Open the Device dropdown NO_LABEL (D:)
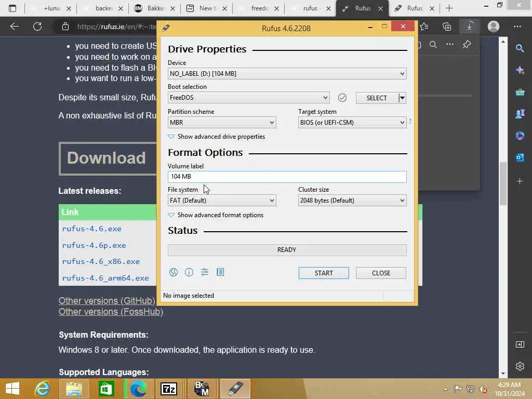The image size is (532, 399). tap(287, 74)
